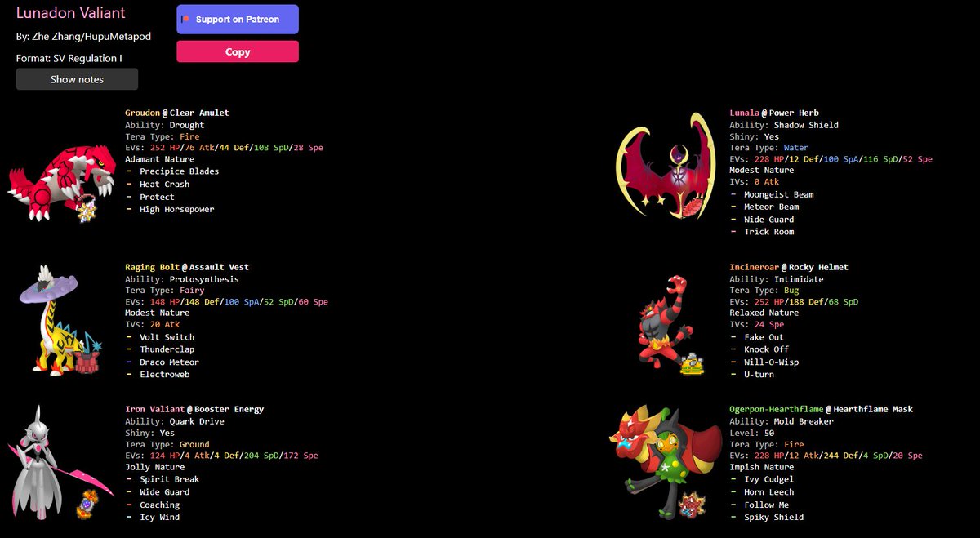Click Iron Valiant's Coaching move
This screenshot has height=538, width=980.
click(x=159, y=505)
